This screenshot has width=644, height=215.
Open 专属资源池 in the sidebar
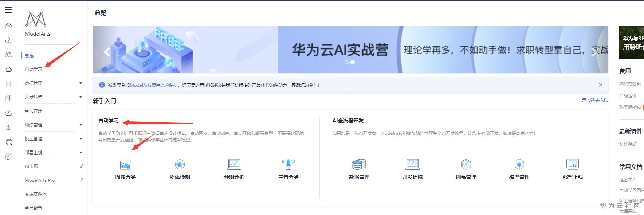[36, 194]
